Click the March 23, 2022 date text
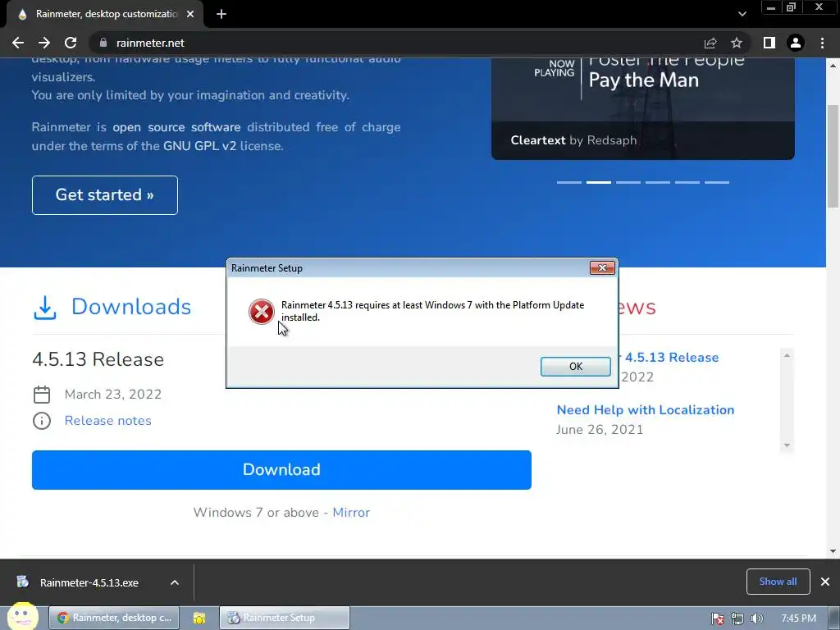Image resolution: width=840 pixels, height=630 pixels. point(113,395)
